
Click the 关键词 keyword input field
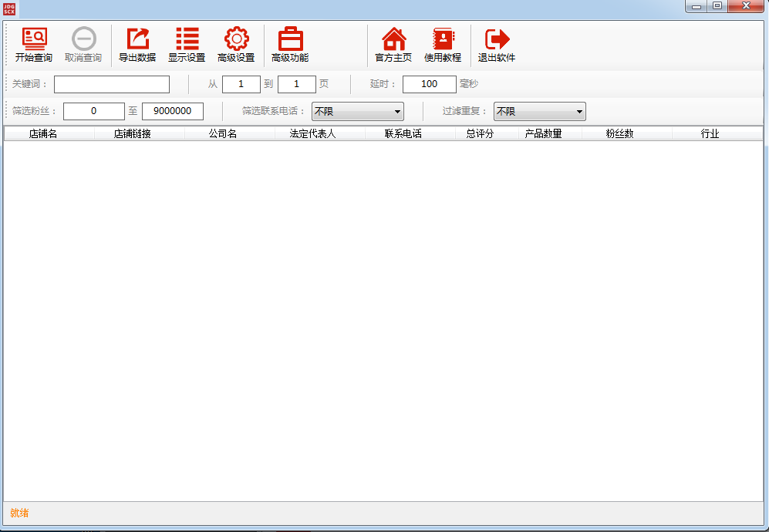(x=112, y=84)
